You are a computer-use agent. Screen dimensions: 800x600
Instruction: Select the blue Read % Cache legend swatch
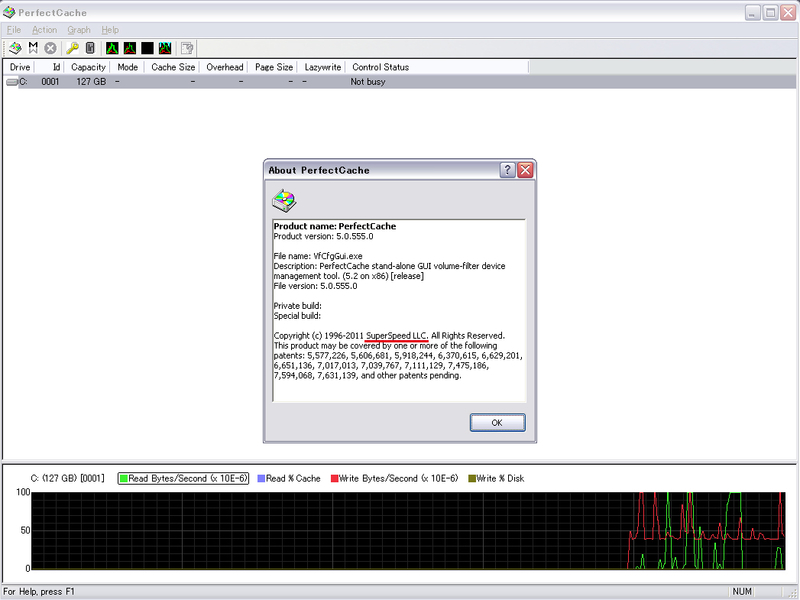point(261,479)
